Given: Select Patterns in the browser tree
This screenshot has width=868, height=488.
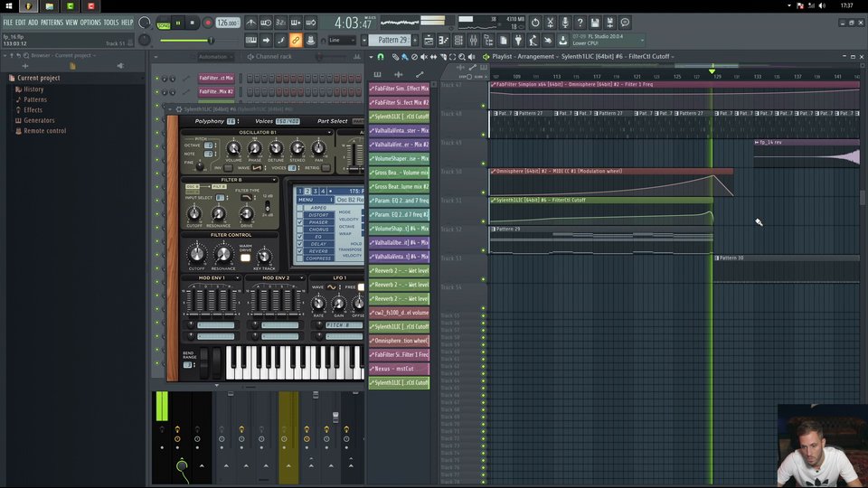Looking at the screenshot, I should click(x=35, y=99).
